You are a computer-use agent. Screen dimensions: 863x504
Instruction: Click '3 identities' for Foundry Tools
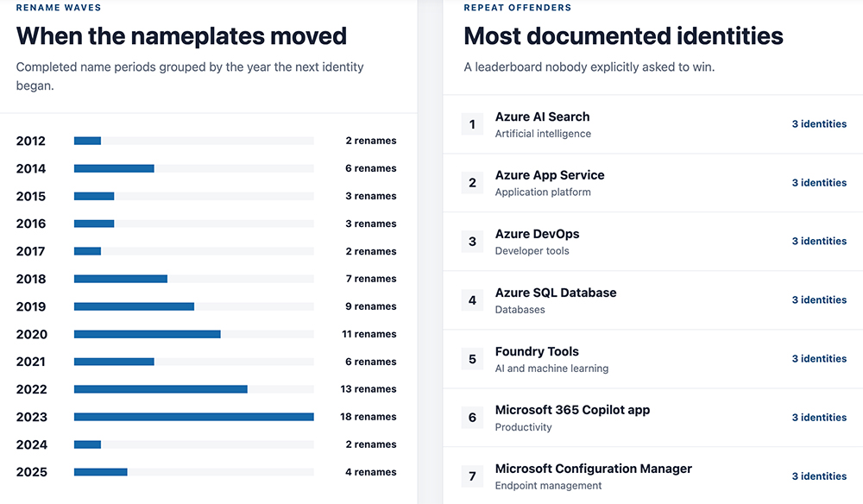[x=819, y=359]
